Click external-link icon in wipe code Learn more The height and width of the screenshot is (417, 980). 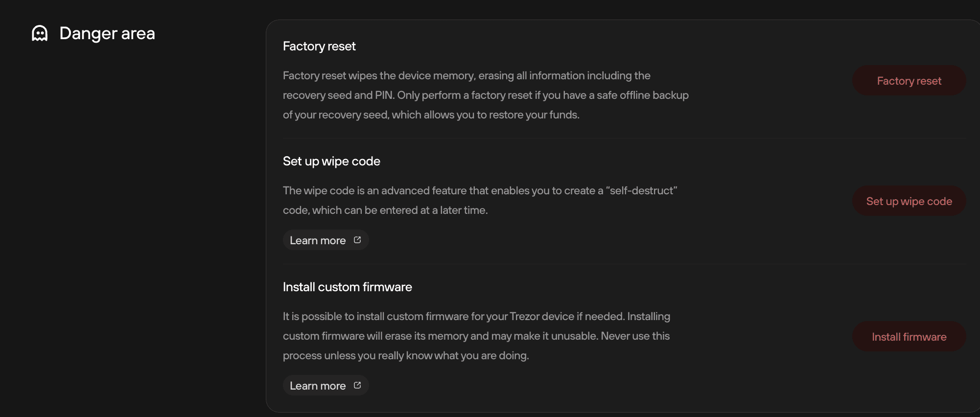357,240
